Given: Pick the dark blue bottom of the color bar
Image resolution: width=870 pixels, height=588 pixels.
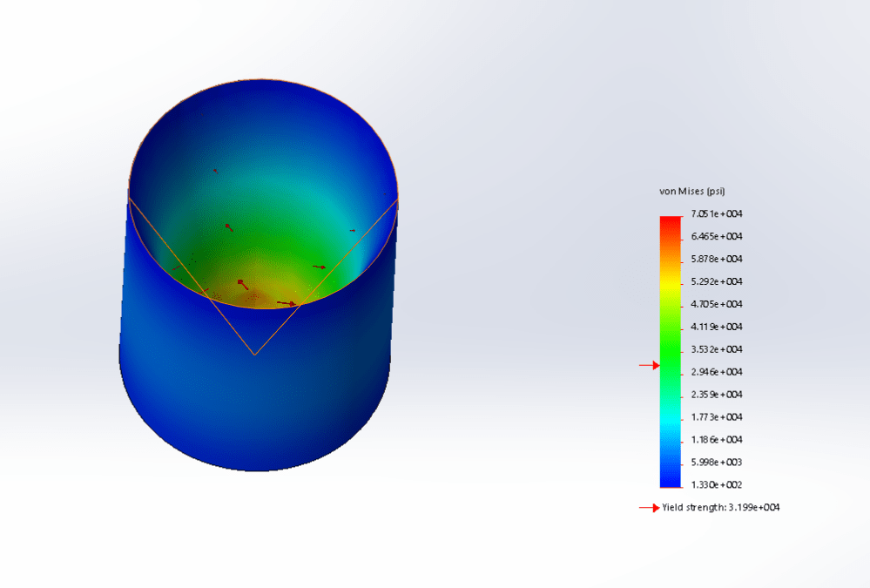Looking at the screenshot, I should [x=671, y=477].
